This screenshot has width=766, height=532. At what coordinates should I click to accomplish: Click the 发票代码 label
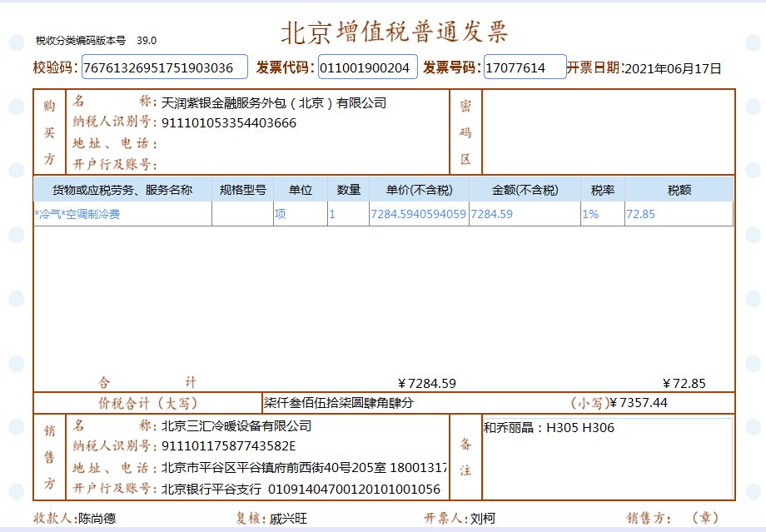click(286, 67)
